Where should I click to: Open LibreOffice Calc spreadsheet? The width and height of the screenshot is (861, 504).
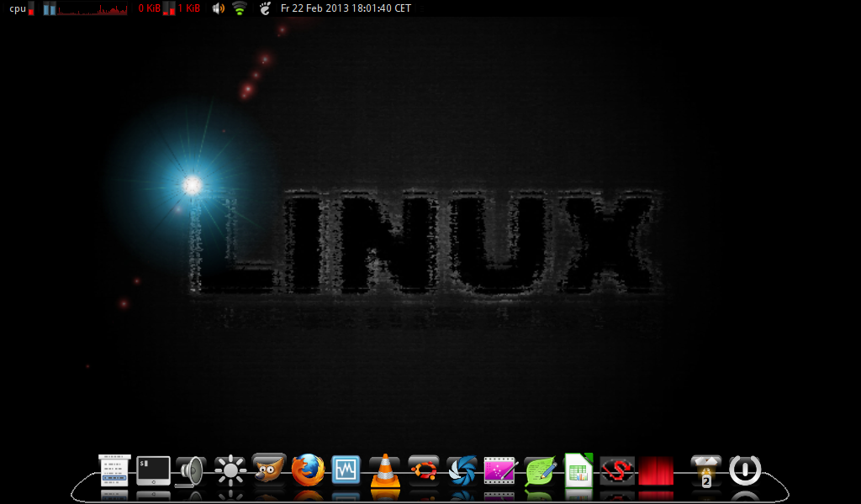click(578, 470)
